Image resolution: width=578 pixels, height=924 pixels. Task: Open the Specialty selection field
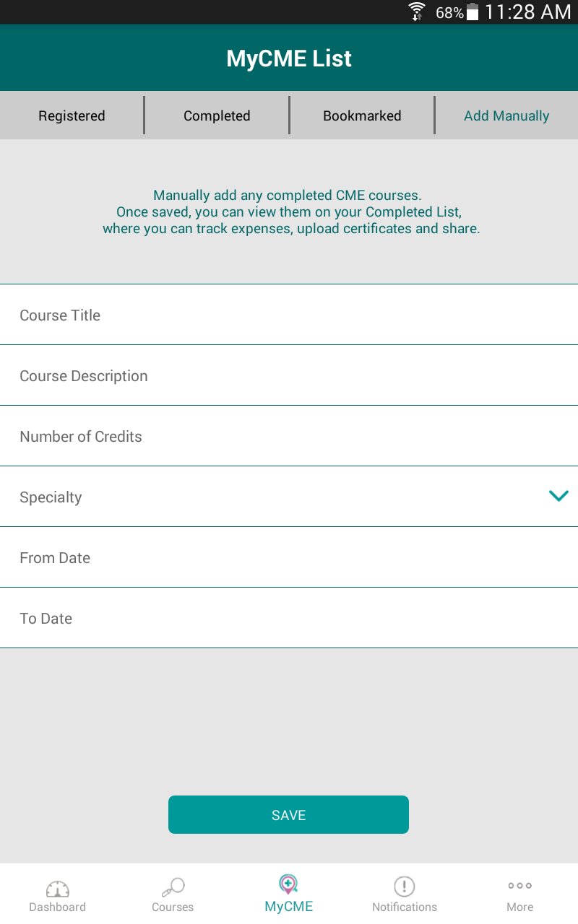(x=275, y=497)
